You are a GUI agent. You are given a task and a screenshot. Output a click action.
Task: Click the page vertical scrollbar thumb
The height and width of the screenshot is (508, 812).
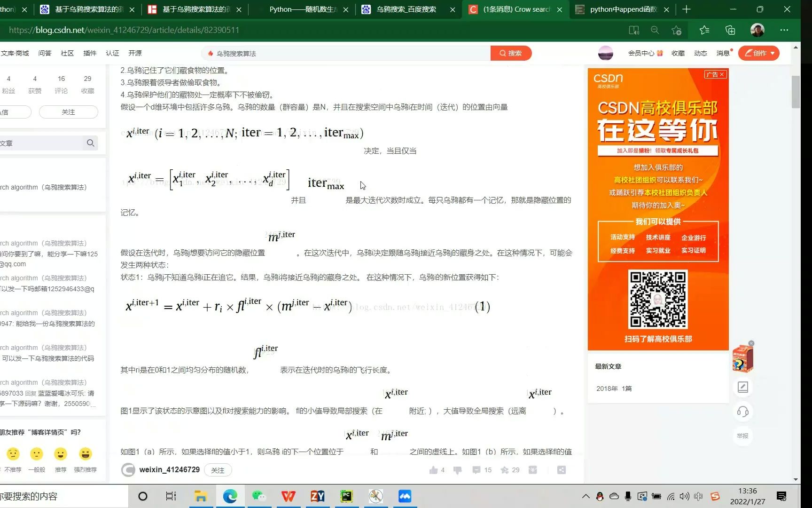(x=796, y=92)
